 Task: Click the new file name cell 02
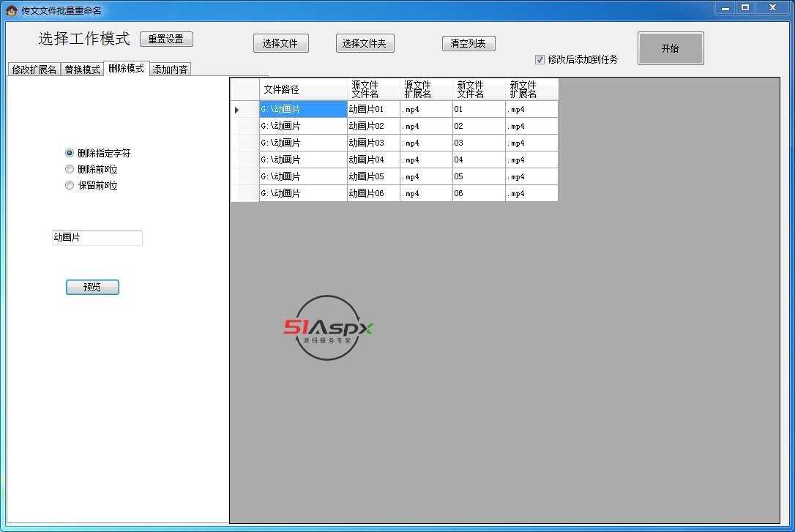(479, 126)
